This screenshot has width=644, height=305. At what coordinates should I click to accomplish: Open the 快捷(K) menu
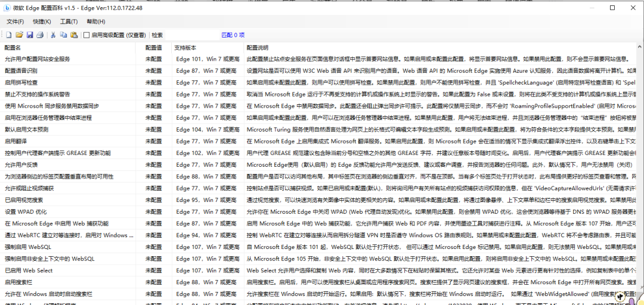pyautogui.click(x=42, y=21)
